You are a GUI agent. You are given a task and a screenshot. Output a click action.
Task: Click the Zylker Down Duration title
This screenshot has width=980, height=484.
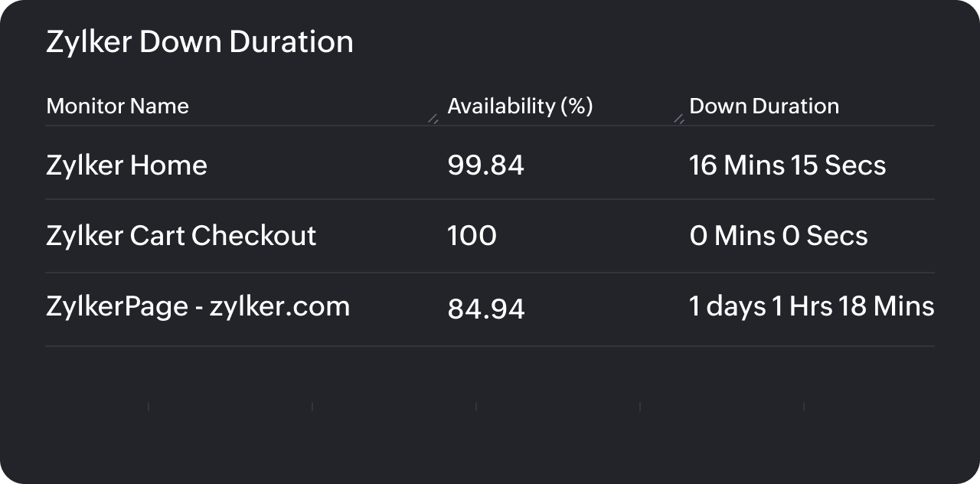[x=200, y=41]
